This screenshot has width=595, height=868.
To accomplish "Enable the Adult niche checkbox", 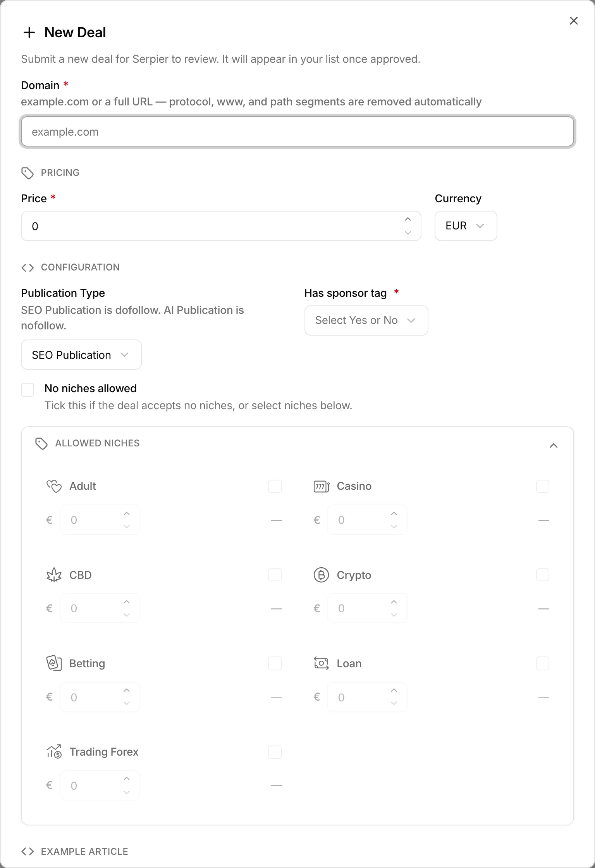I will pos(275,486).
